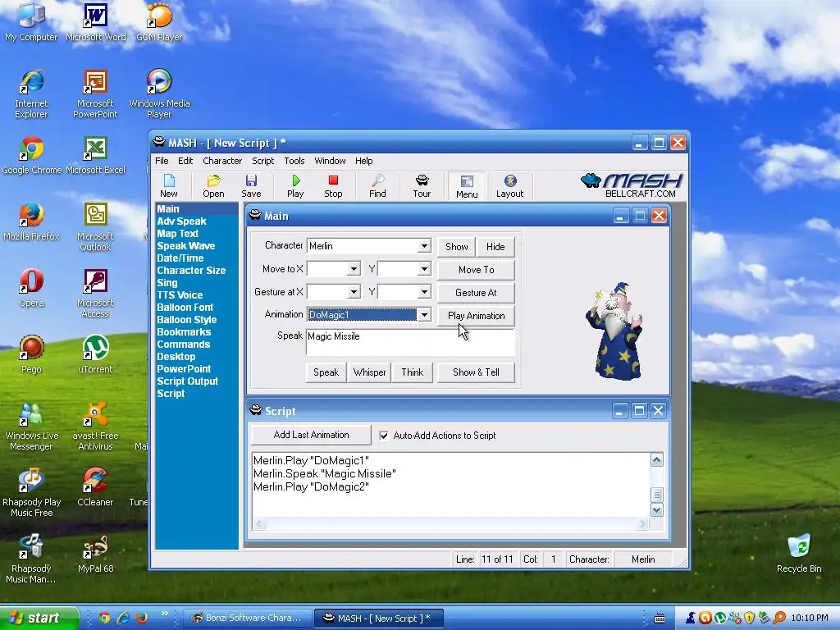Click the Move To button
840x630 pixels.
[x=477, y=269]
